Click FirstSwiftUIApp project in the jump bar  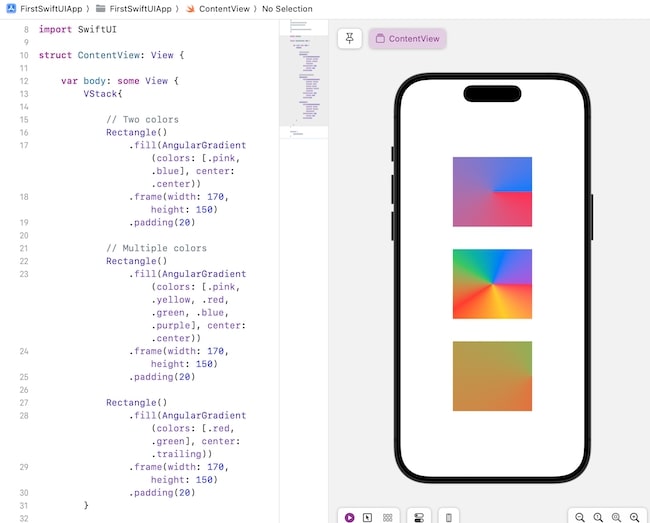(x=51, y=9)
